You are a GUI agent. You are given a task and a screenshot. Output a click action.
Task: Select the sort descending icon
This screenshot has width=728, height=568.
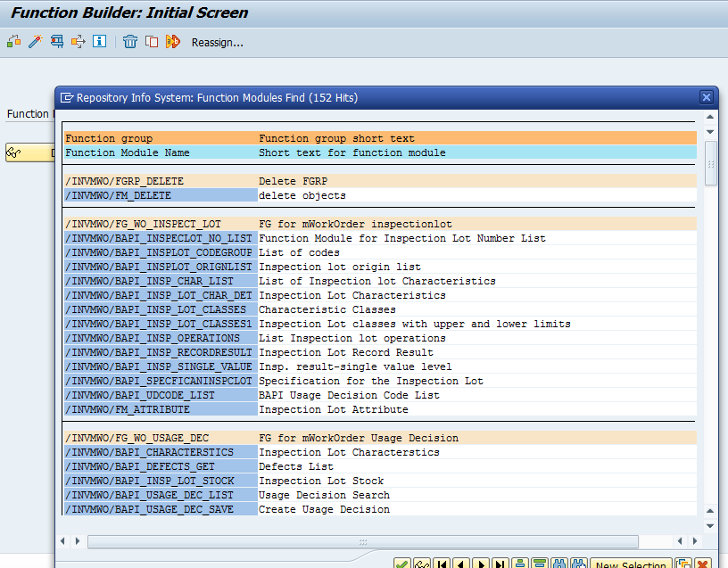(x=541, y=562)
